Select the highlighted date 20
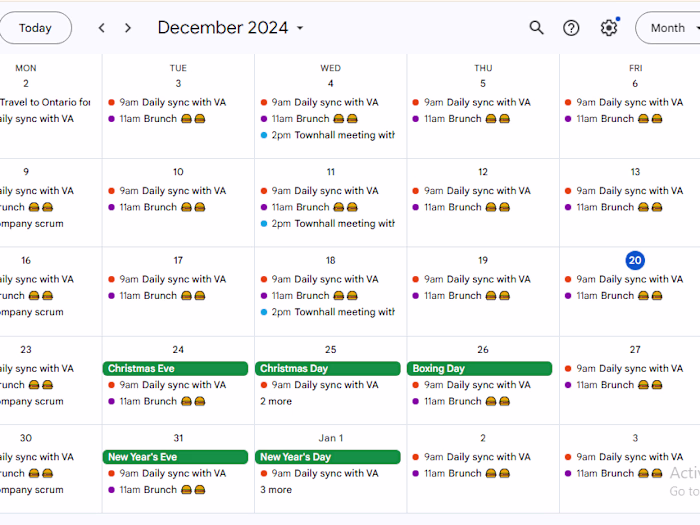700x525 pixels. tap(635, 260)
